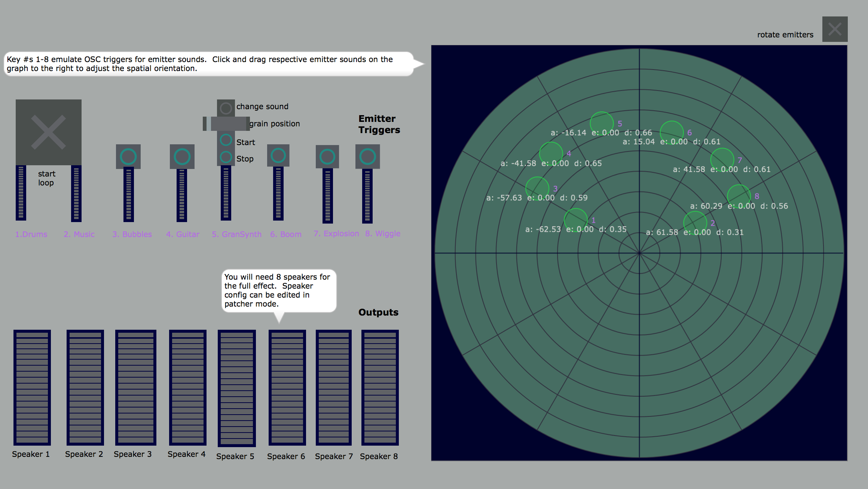Select emitter 7 circle on the graph
868x489 pixels.
pyautogui.click(x=722, y=160)
